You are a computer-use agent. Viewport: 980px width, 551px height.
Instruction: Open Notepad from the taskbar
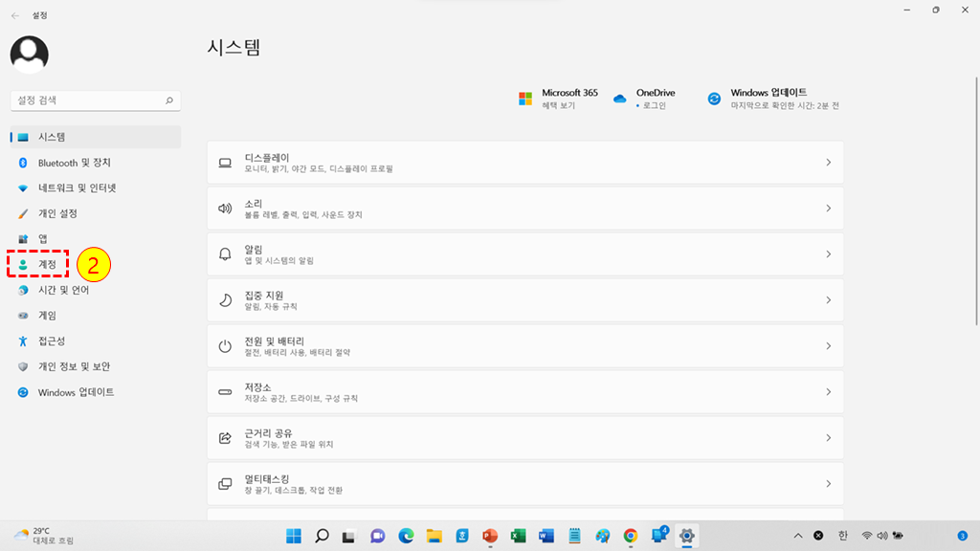click(x=574, y=536)
